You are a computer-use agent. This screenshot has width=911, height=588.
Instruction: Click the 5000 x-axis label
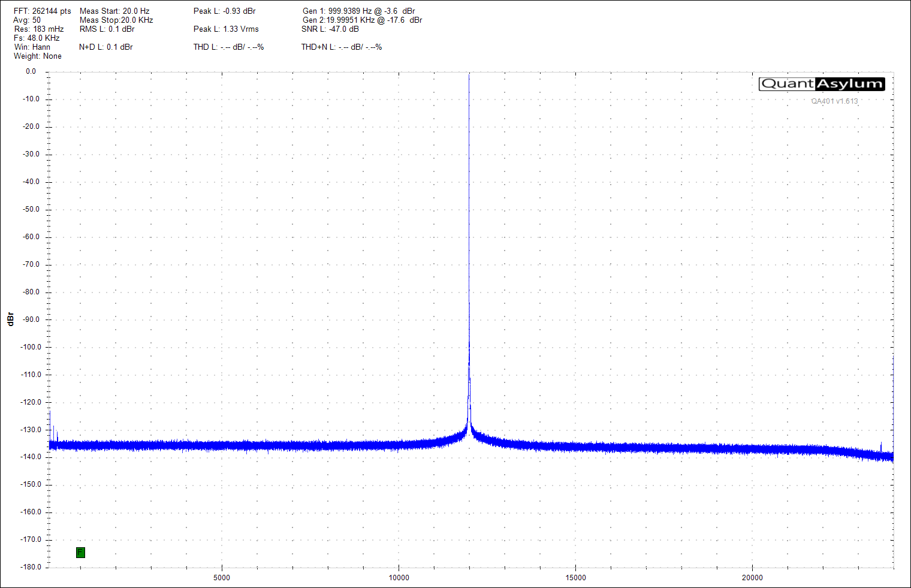(222, 578)
